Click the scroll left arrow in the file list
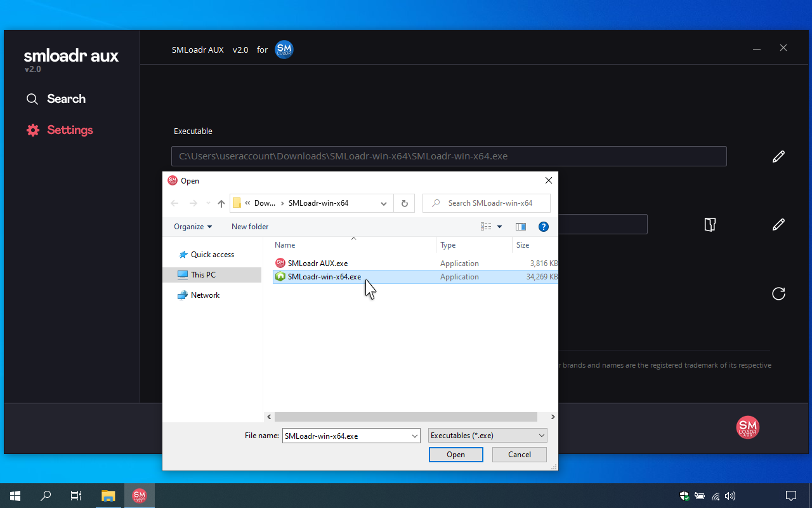The height and width of the screenshot is (508, 812). tap(270, 417)
